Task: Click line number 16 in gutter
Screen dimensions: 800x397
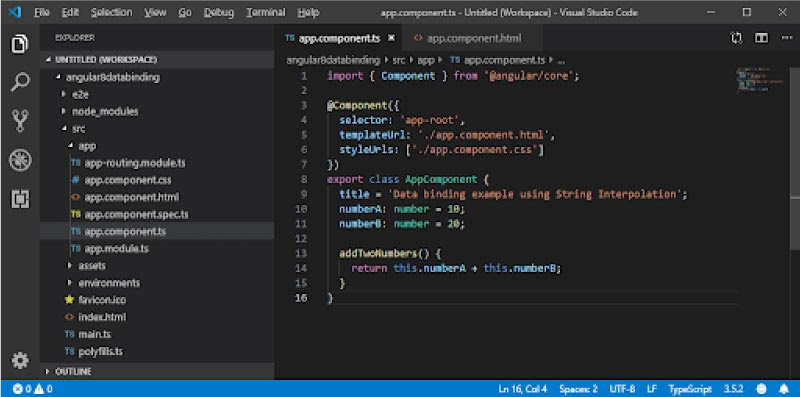Action: 302,298
